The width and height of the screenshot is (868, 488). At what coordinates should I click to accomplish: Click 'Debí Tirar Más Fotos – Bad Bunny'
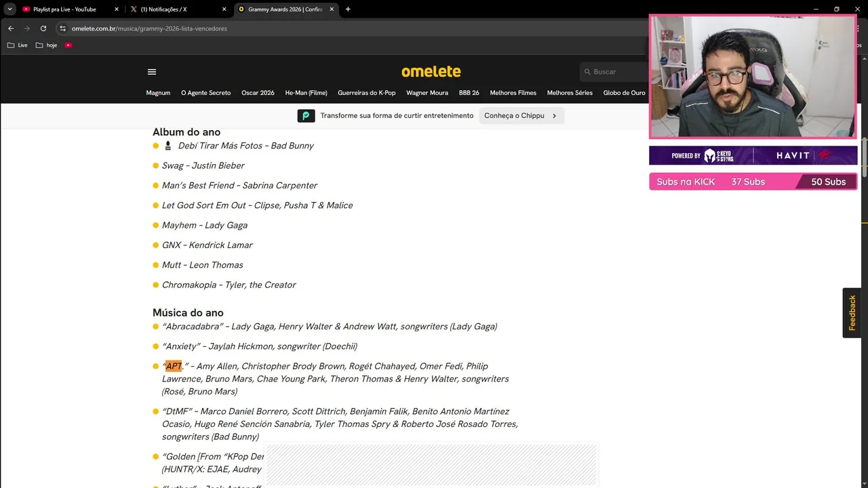point(246,146)
